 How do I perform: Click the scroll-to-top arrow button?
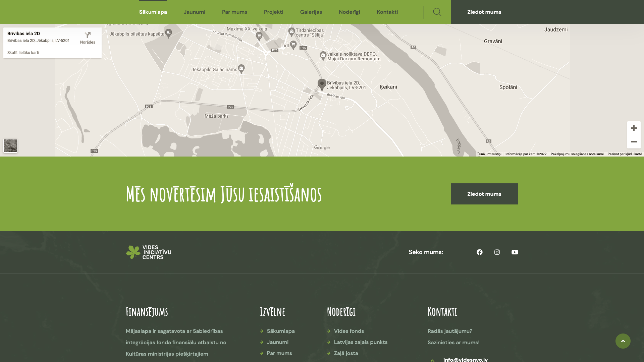(623, 341)
